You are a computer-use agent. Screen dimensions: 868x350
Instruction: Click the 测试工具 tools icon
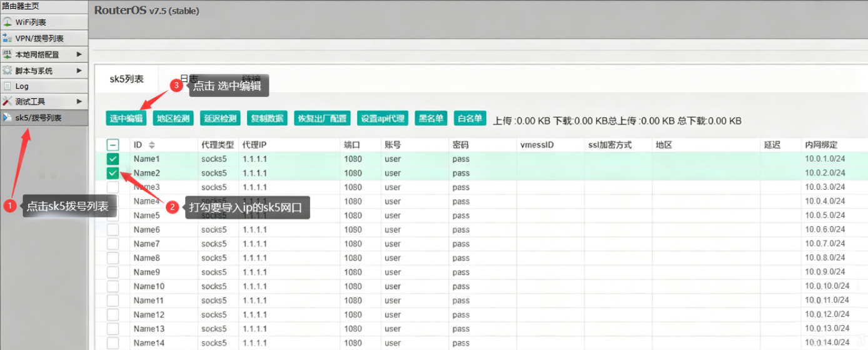[8, 101]
